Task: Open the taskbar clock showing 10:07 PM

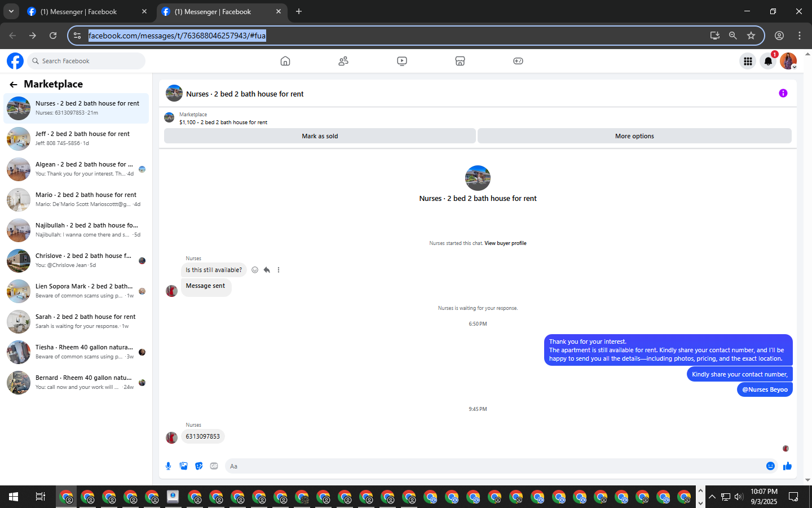Action: click(x=764, y=497)
